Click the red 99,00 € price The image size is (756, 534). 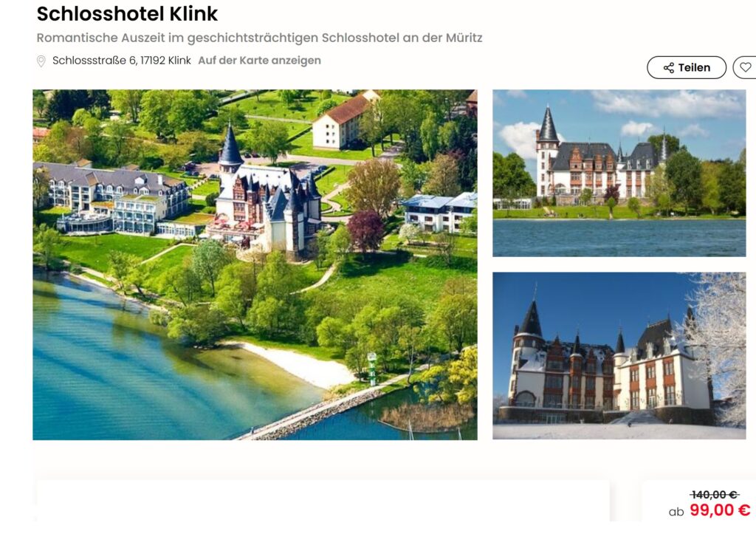click(x=720, y=510)
